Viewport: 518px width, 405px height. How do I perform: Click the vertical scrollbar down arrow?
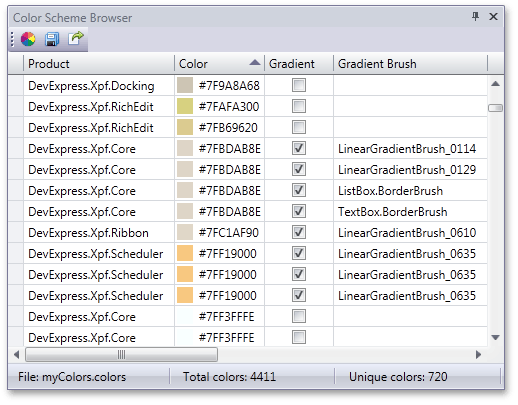pyautogui.click(x=495, y=338)
